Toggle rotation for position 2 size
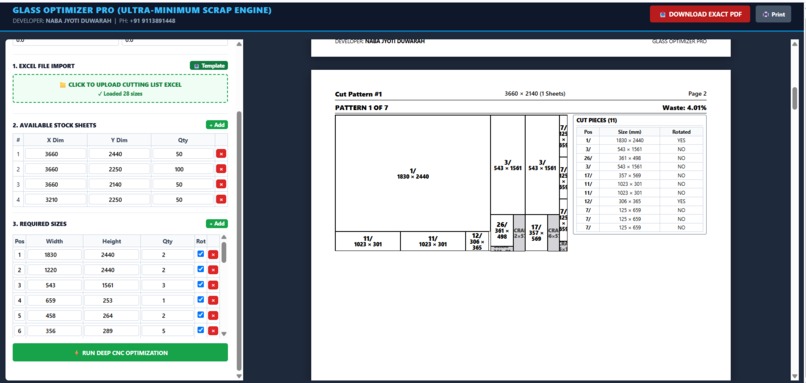This screenshot has height=383, width=806. pyautogui.click(x=200, y=269)
